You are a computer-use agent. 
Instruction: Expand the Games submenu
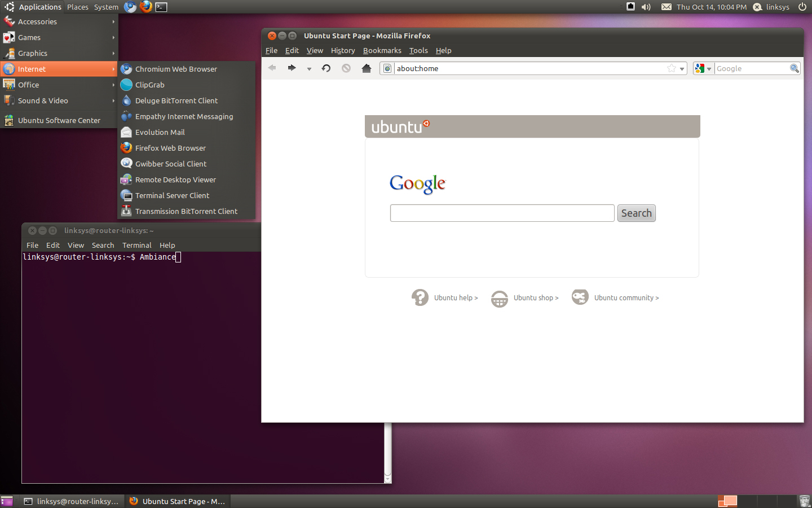pyautogui.click(x=59, y=37)
